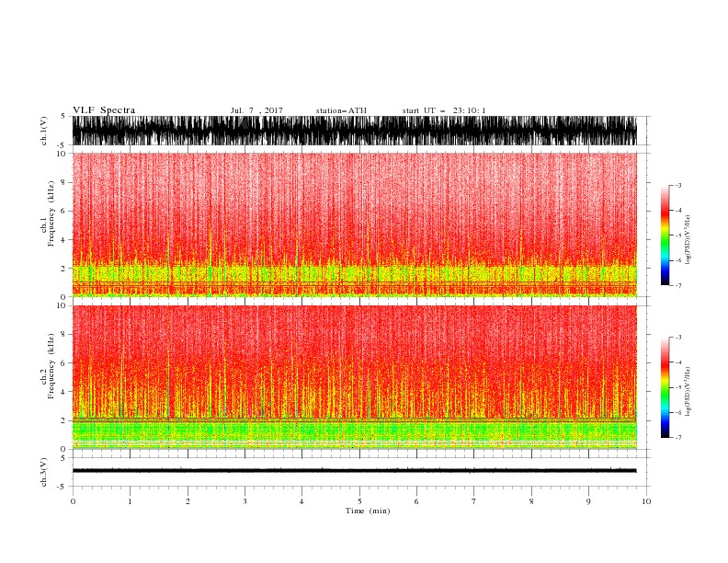Click the 8 kHz tick of ch.1 spectrogram
The height and width of the screenshot is (563, 728).
point(64,182)
